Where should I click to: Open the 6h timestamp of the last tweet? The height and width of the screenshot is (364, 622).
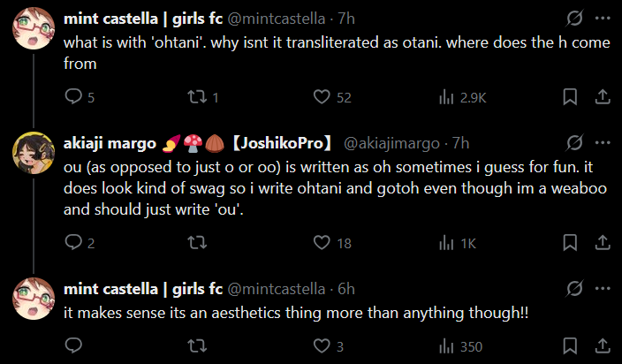click(x=346, y=288)
